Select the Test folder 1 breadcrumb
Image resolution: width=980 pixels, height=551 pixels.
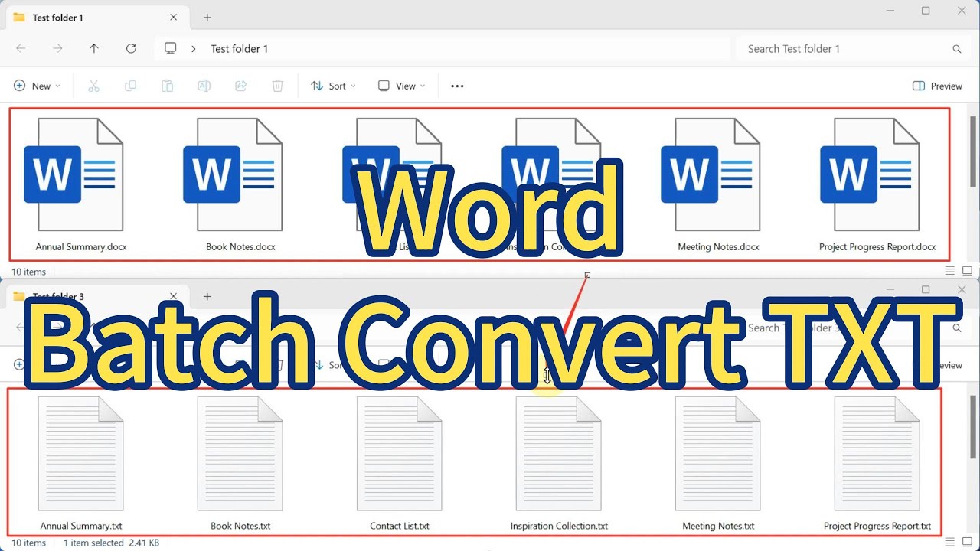pyautogui.click(x=239, y=48)
